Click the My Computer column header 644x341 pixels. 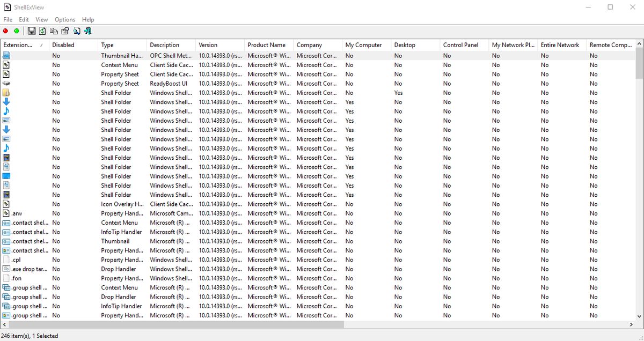[364, 45]
